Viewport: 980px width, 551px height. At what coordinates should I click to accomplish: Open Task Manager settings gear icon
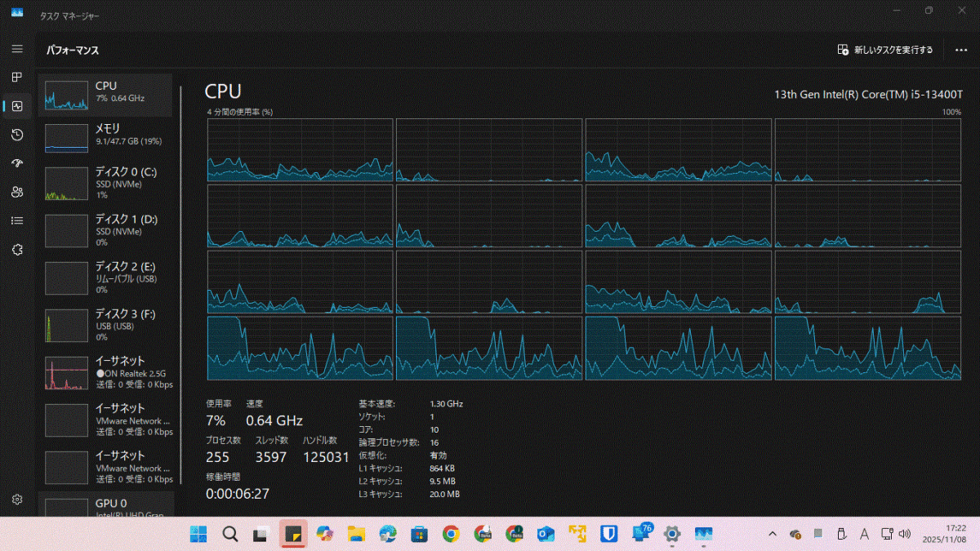point(16,500)
